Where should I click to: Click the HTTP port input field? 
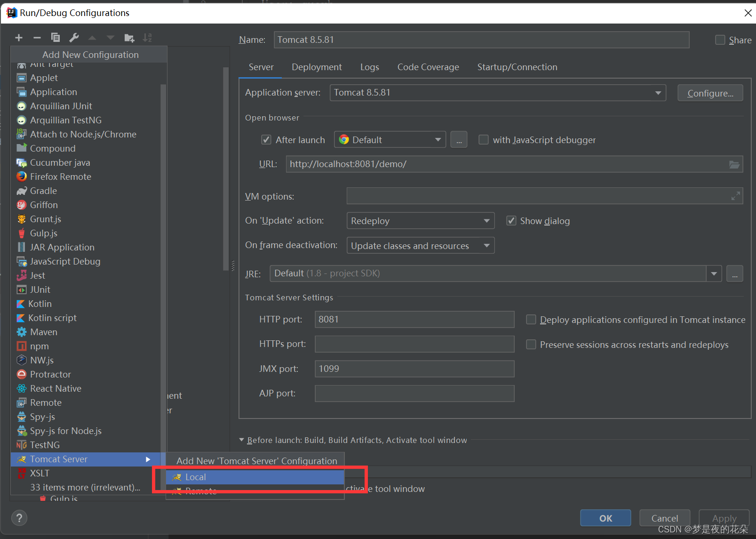click(x=414, y=320)
